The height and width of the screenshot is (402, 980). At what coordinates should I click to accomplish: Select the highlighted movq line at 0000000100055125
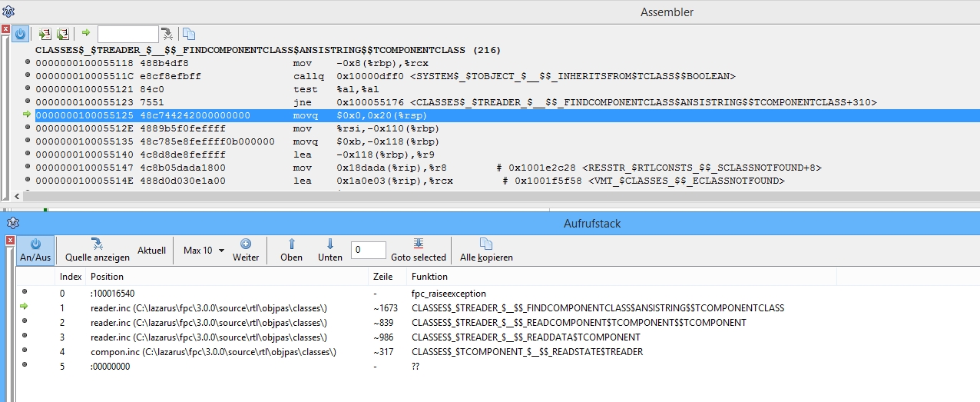(507, 115)
